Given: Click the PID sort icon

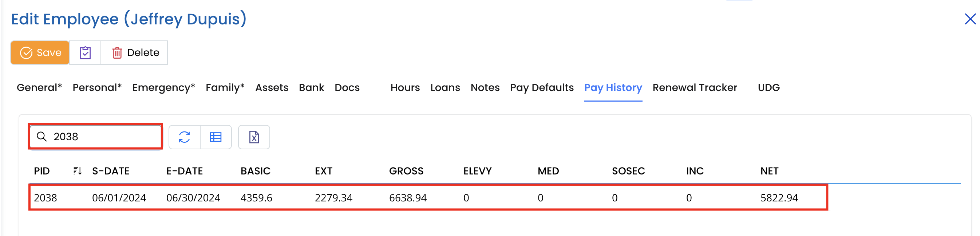Looking at the screenshot, I should pos(77,171).
